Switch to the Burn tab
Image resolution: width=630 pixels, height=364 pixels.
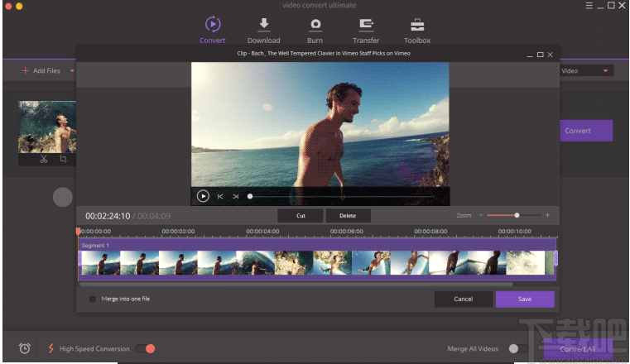pyautogui.click(x=315, y=30)
